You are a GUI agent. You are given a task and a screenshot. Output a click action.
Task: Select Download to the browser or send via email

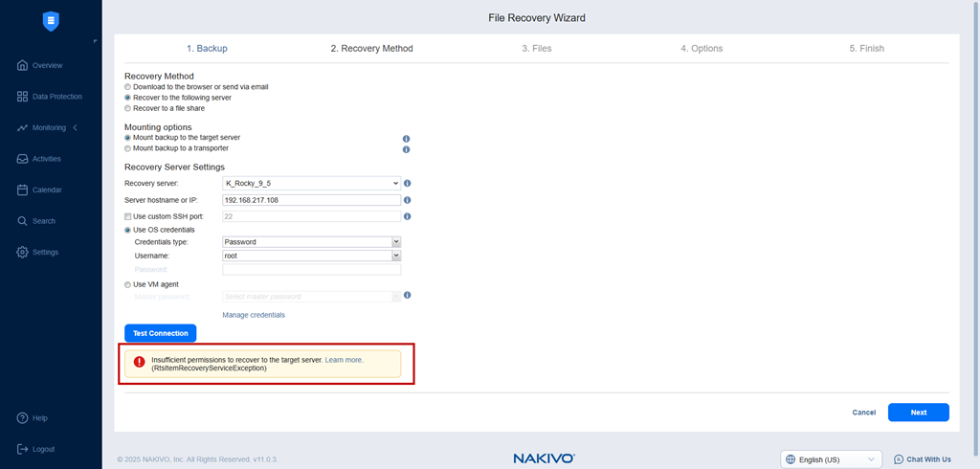[127, 87]
